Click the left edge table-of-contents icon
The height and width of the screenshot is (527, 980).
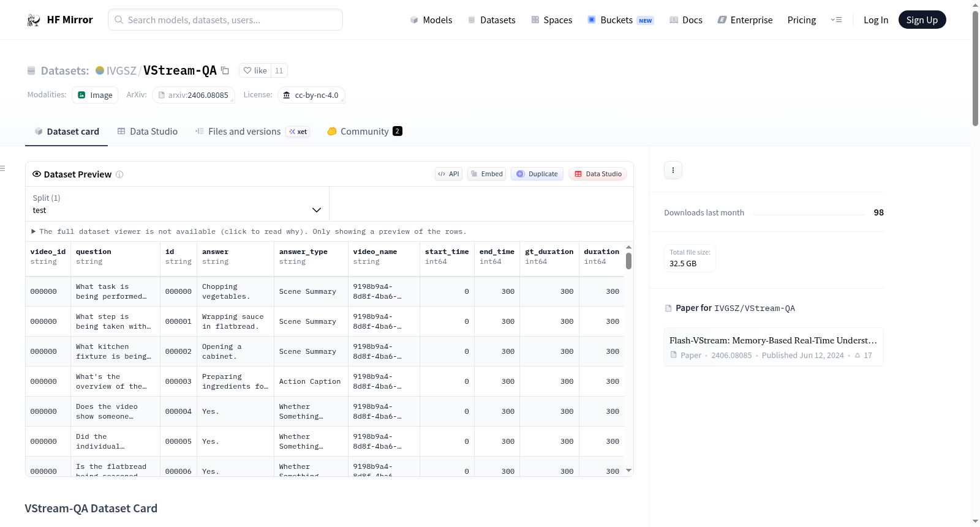pyautogui.click(x=2, y=168)
